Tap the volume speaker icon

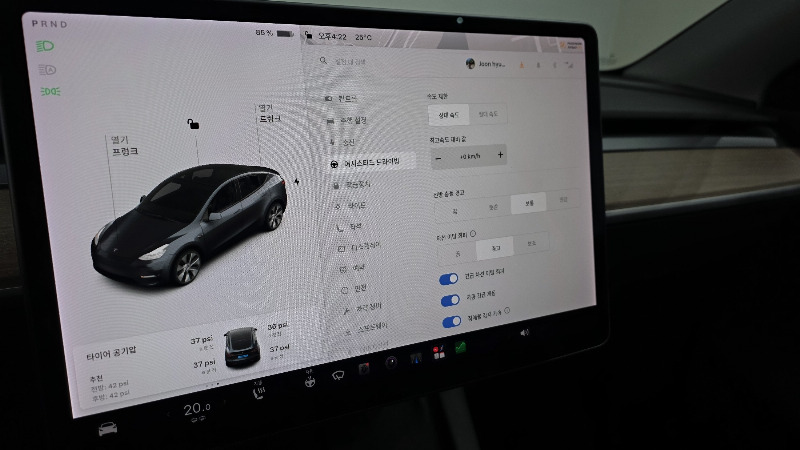524,333
